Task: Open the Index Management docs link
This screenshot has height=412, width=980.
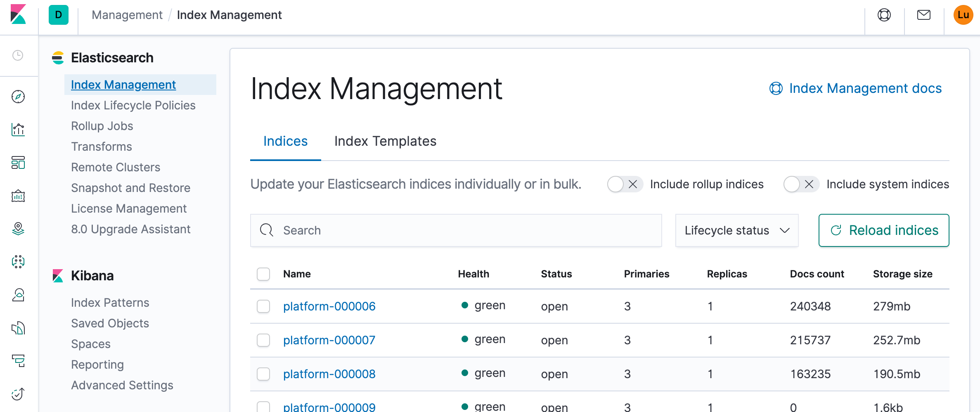Action: tap(856, 88)
